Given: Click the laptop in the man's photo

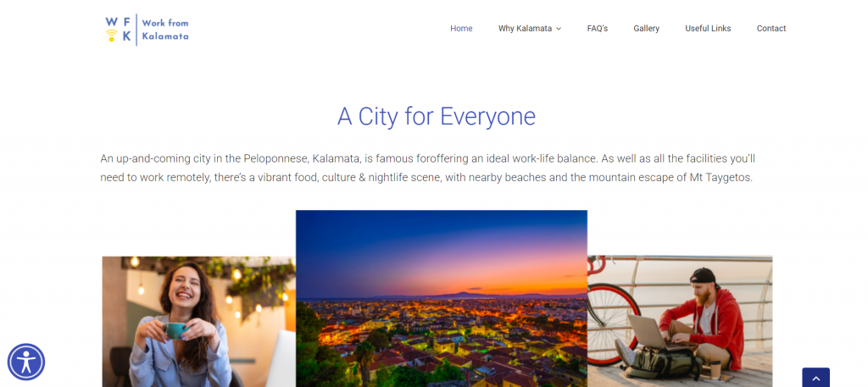Looking at the screenshot, I should 648,333.
